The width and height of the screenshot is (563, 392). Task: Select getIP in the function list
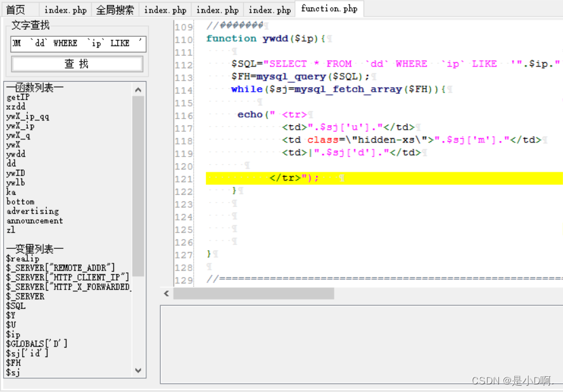coord(18,98)
